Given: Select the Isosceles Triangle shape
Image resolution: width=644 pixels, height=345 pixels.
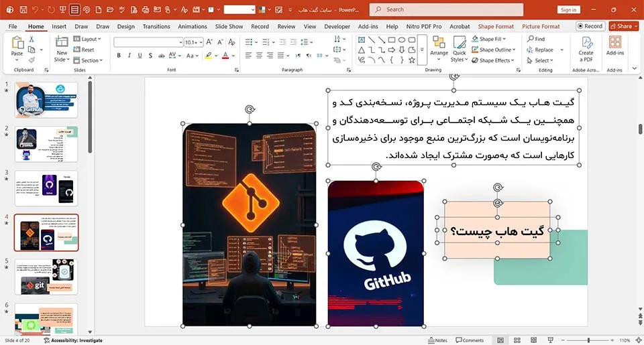Looking at the screenshot, I should pos(362,50).
